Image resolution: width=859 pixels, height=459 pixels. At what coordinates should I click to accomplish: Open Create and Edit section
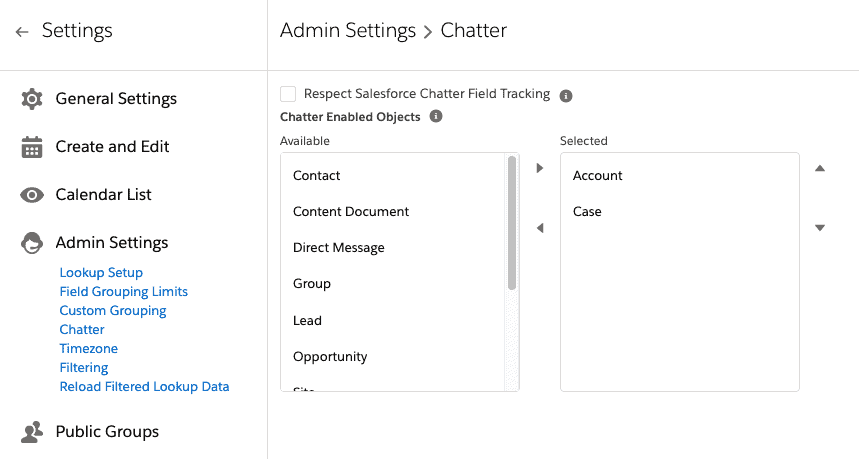pyautogui.click(x=112, y=147)
